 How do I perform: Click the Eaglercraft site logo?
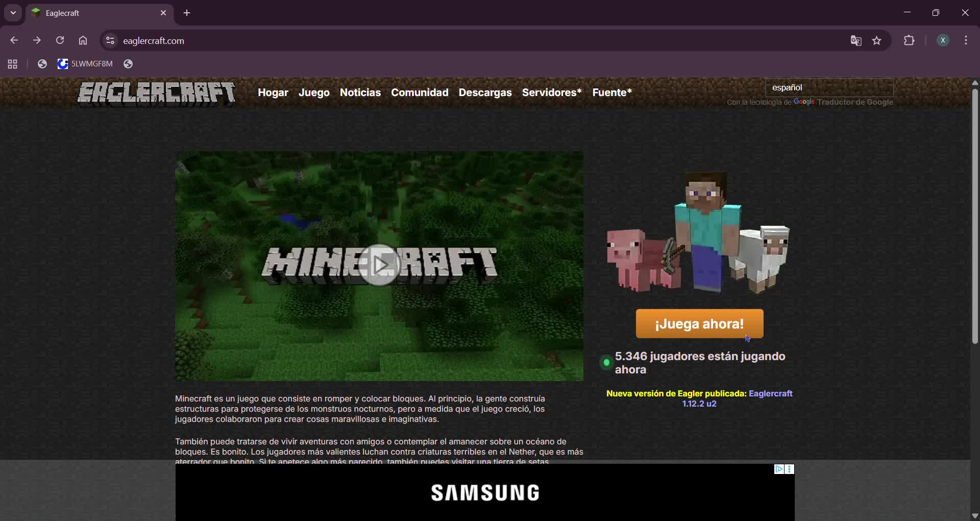pyautogui.click(x=156, y=93)
